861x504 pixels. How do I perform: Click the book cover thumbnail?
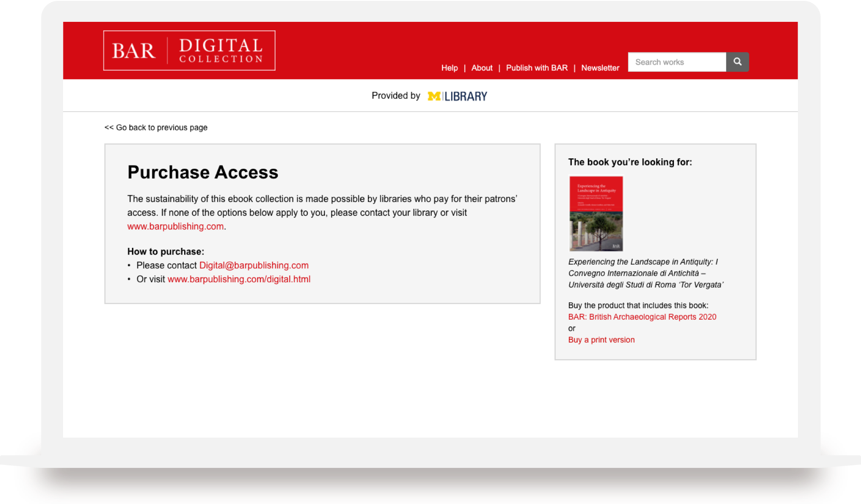(596, 213)
